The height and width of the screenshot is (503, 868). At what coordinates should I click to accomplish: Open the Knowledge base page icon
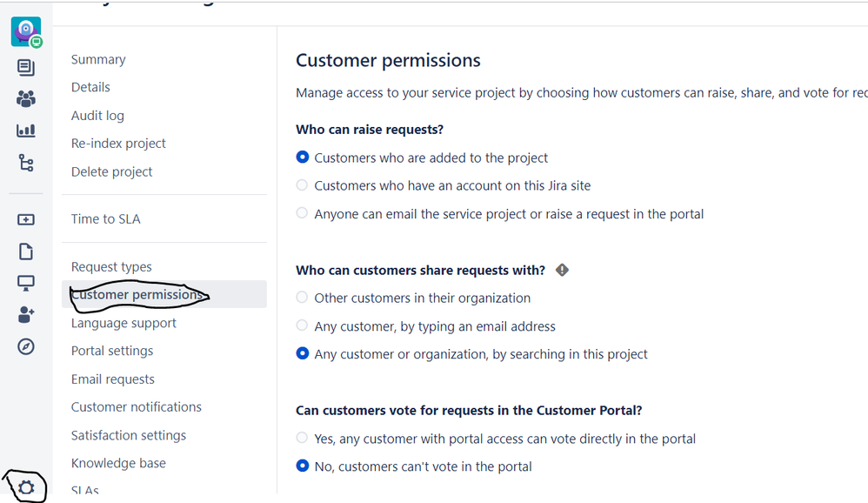pyautogui.click(x=26, y=251)
